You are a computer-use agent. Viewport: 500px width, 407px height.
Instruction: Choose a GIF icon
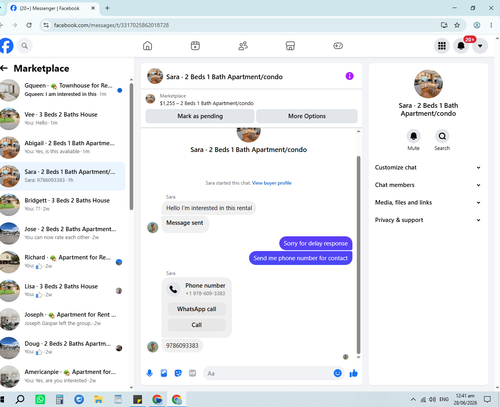pos(192,373)
